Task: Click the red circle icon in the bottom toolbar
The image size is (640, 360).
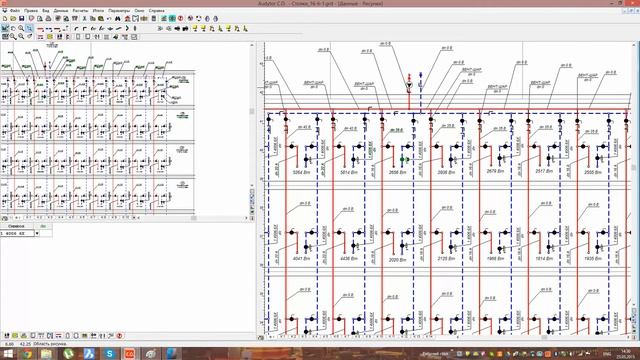Action: [120, 336]
